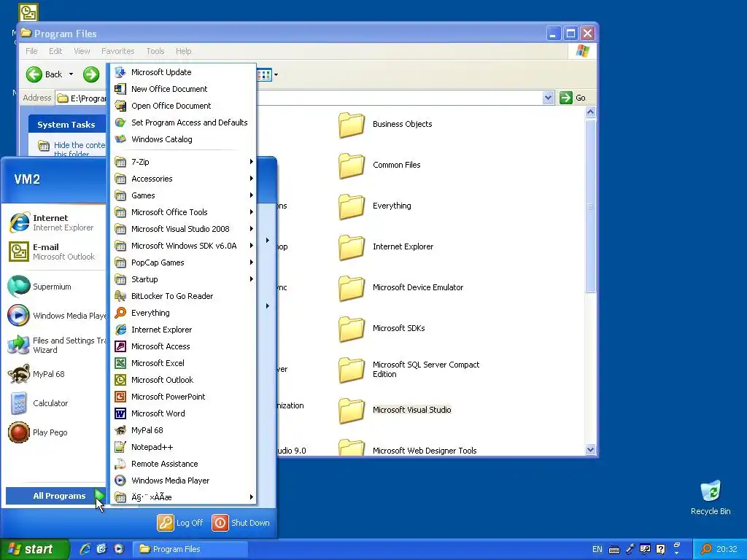
Task: Open the Views button dropdown in toolbar
Action: pos(276,74)
